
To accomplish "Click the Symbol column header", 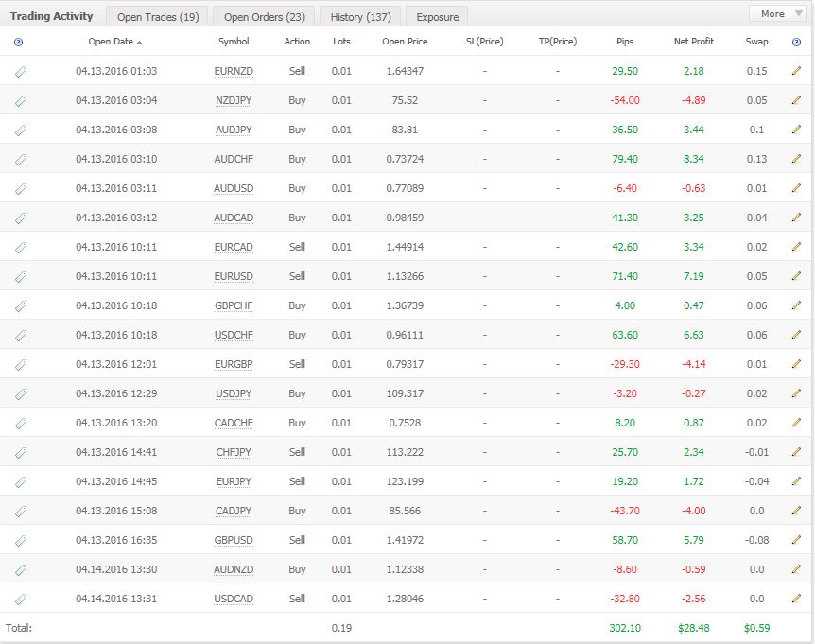I will coord(234,42).
